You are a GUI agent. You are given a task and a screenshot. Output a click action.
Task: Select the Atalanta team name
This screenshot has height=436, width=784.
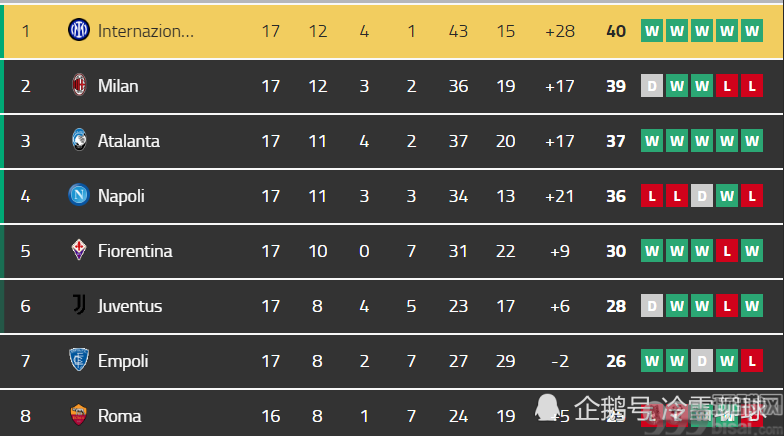click(x=128, y=141)
